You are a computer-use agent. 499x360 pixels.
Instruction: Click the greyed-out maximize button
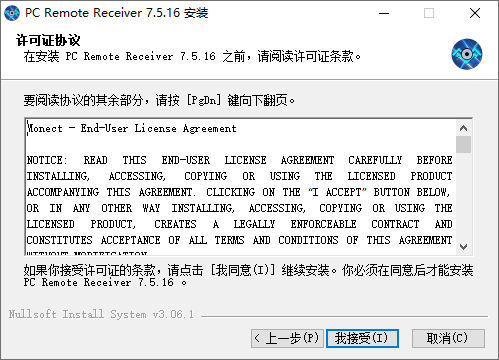click(x=429, y=13)
